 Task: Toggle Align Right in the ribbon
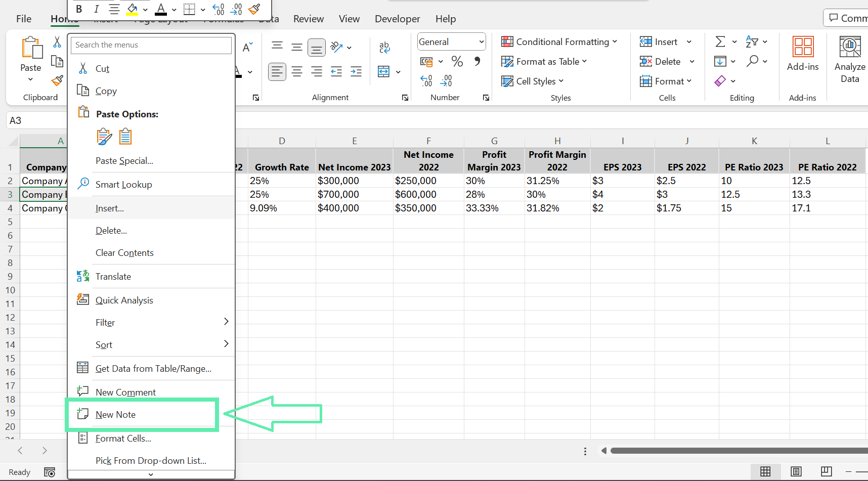point(317,72)
